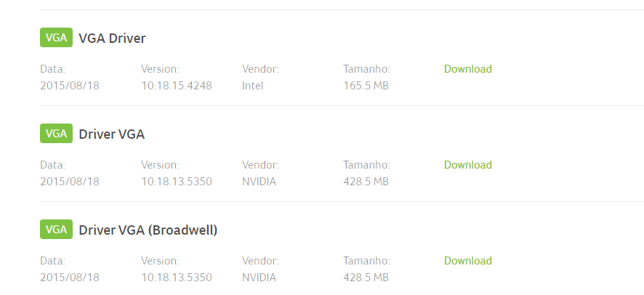Image resolution: width=644 pixels, height=295 pixels.
Task: Click version number 10.18.15.4248
Action: [177, 86]
